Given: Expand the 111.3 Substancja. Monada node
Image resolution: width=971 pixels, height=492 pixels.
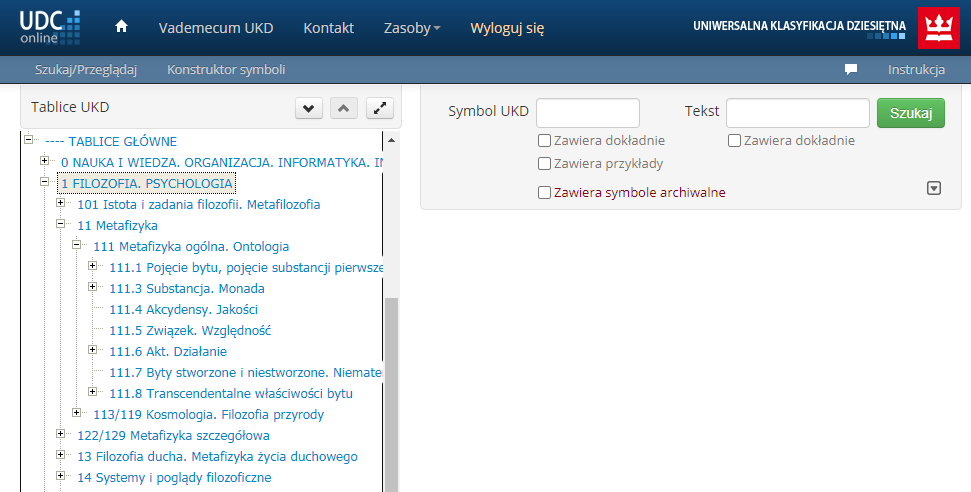Looking at the screenshot, I should click(x=93, y=288).
